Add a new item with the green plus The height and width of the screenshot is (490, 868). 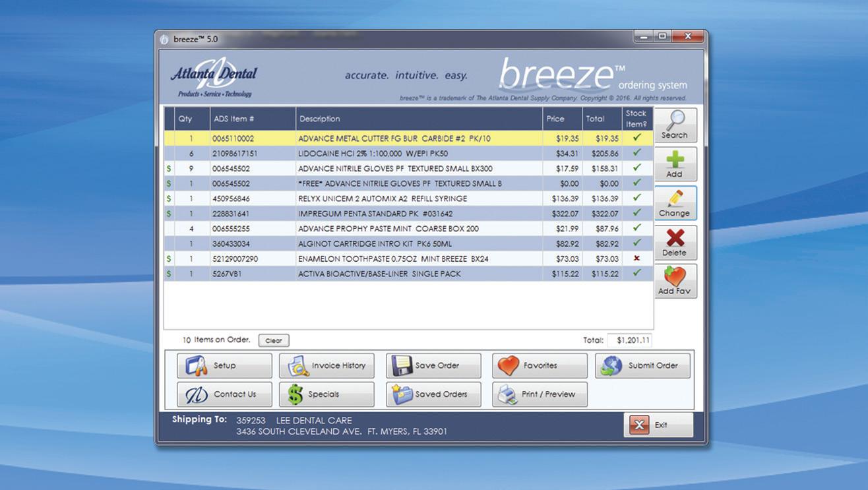click(x=675, y=164)
